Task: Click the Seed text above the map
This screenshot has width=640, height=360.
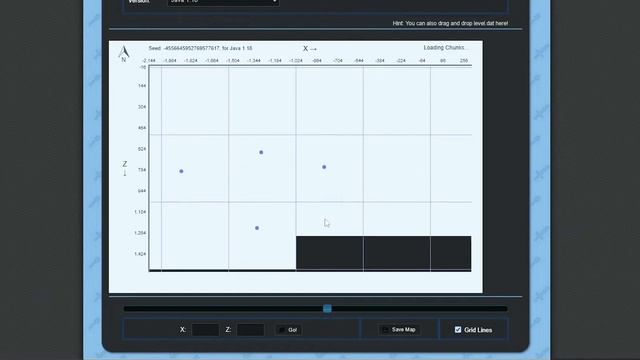Action: 200,48
